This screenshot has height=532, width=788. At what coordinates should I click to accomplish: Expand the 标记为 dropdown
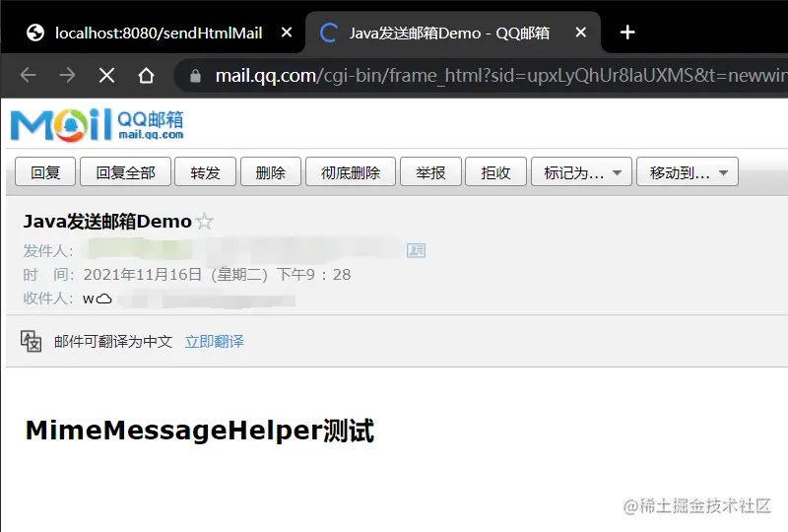(581, 172)
